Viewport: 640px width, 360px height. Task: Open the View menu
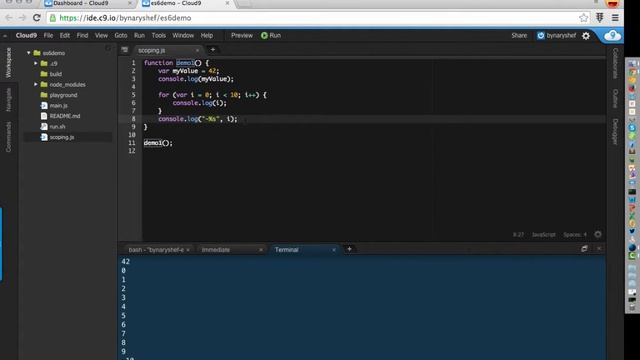[101, 36]
